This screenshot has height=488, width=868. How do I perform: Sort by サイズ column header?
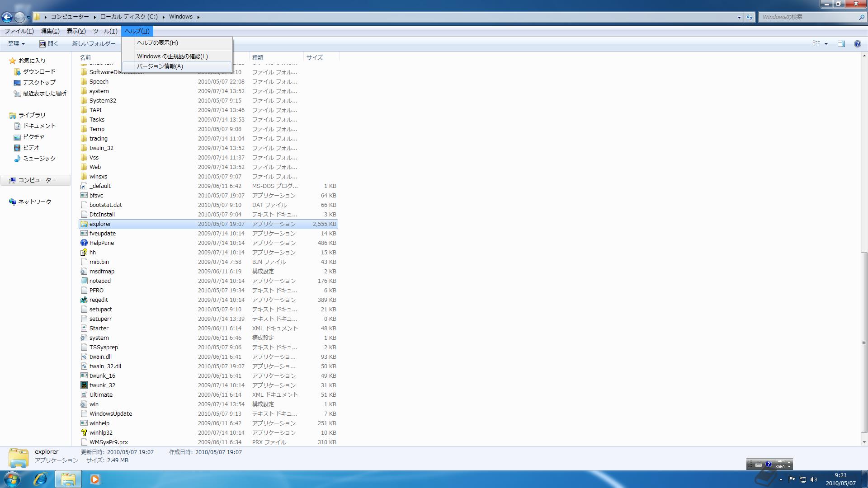click(x=321, y=58)
